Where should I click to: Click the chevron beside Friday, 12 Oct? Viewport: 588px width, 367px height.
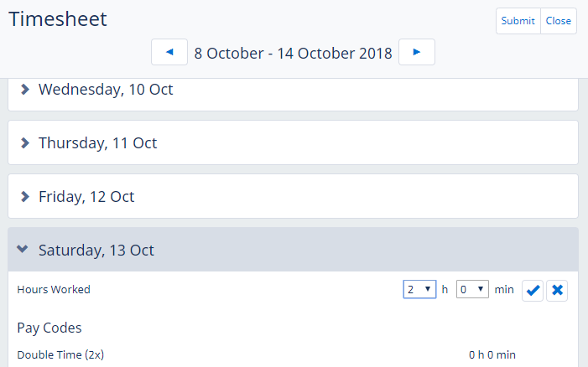[25, 196]
